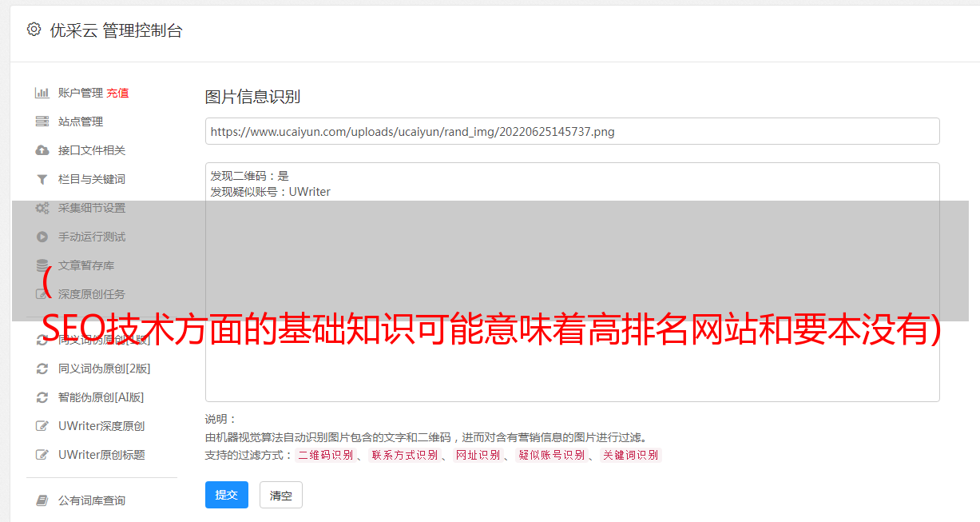Click the refresh icon beside 同义词伪原创[2版]

(42, 369)
